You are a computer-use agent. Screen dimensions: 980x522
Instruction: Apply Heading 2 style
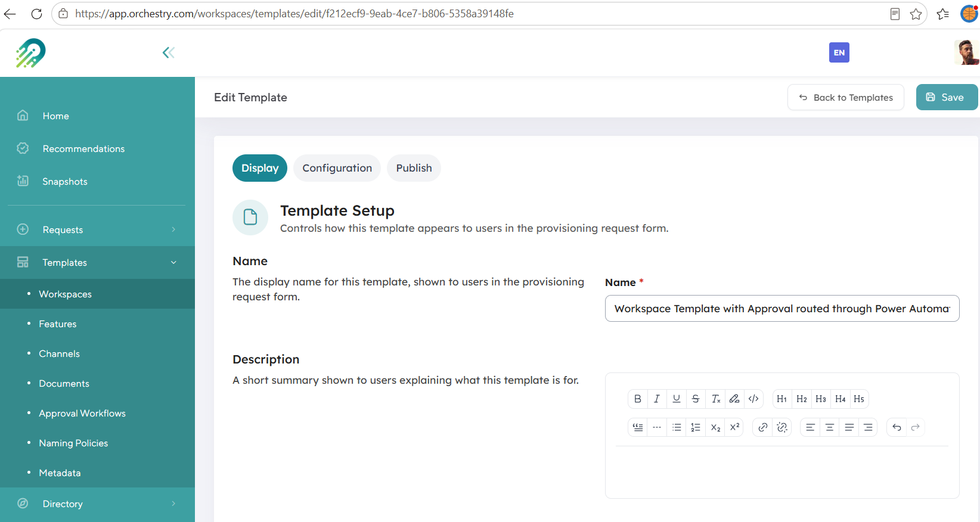802,399
